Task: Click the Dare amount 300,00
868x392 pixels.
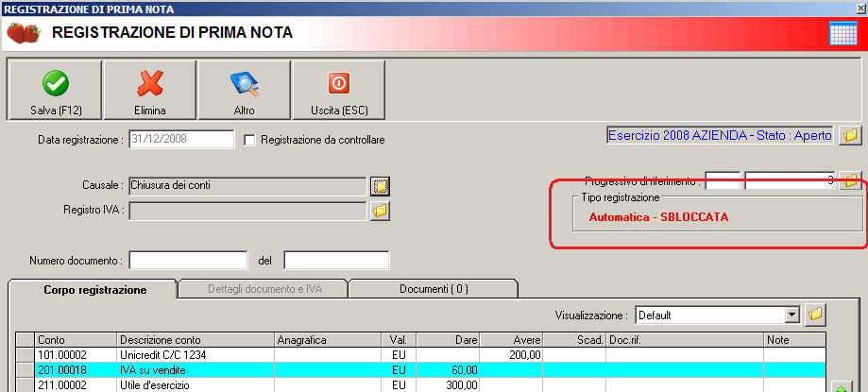Action: (x=448, y=384)
